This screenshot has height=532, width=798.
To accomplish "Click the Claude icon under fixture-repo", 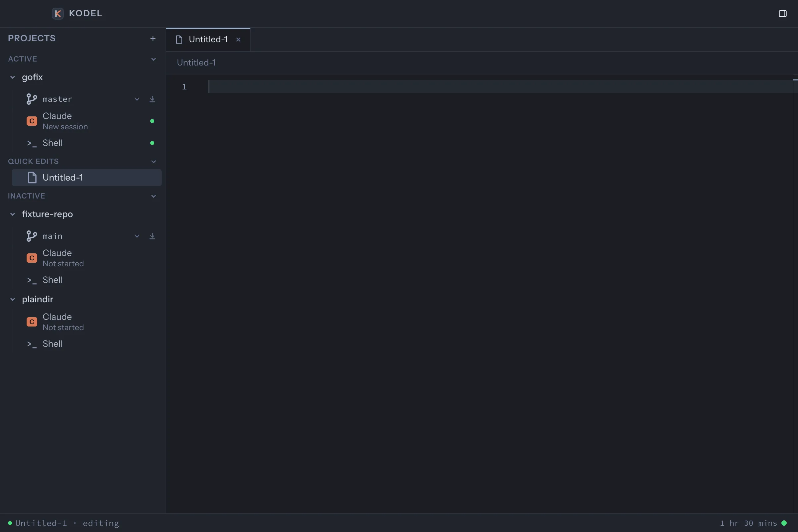I will 32,258.
